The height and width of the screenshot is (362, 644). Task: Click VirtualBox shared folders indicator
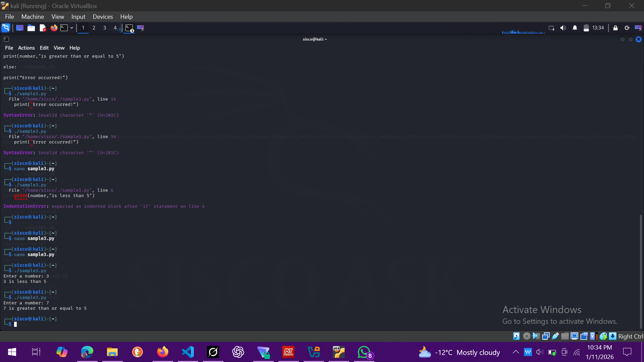click(x=565, y=336)
